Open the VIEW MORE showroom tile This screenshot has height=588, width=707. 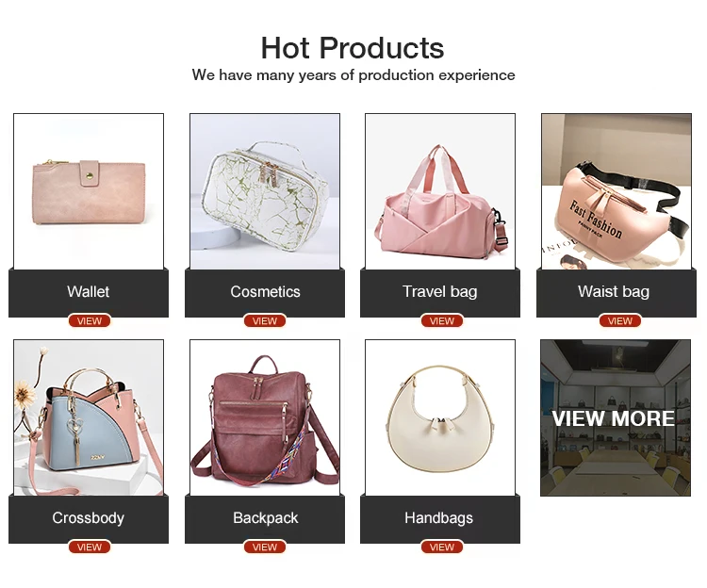pyautogui.click(x=616, y=418)
